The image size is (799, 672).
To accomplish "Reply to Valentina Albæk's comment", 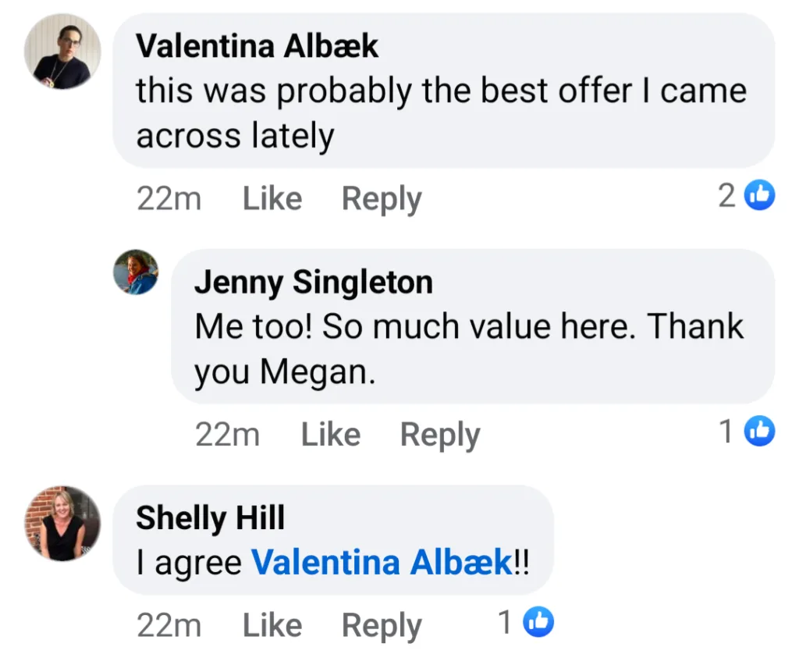I will [x=381, y=199].
